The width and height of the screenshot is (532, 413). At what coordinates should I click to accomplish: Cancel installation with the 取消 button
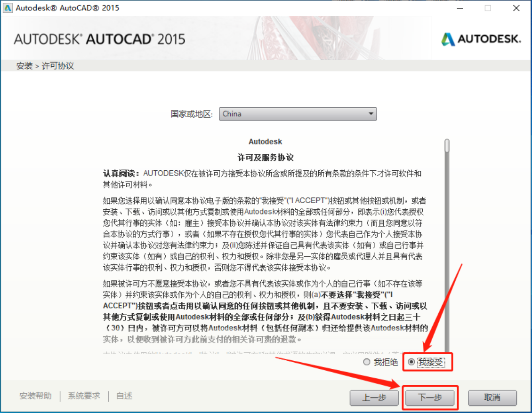click(492, 397)
